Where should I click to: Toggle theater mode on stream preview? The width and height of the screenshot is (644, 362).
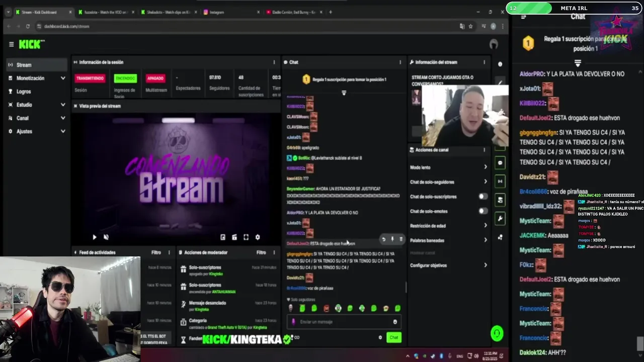coord(234,237)
